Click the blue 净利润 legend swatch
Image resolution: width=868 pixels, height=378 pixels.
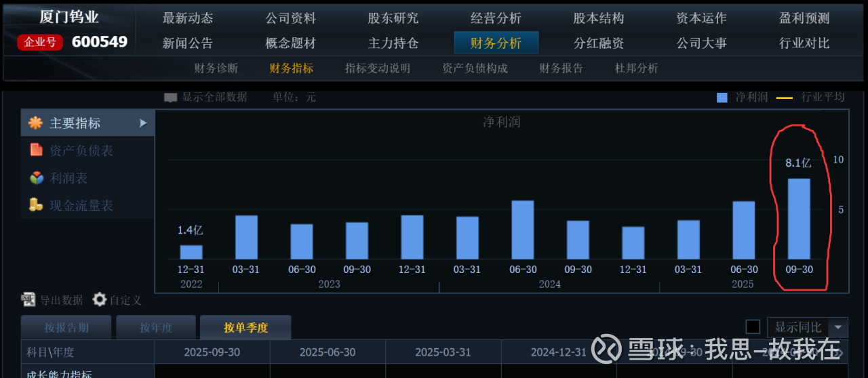click(x=722, y=98)
